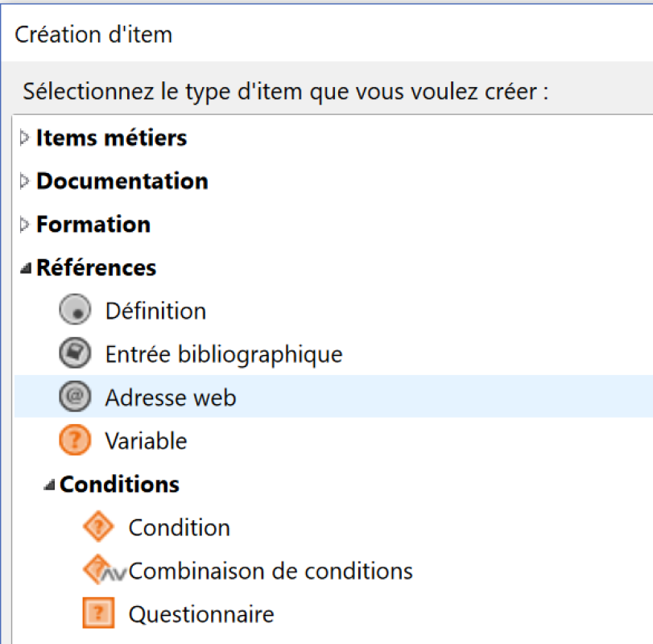The height and width of the screenshot is (644, 653).
Task: Click the Condition diamond icon
Action: (x=98, y=528)
